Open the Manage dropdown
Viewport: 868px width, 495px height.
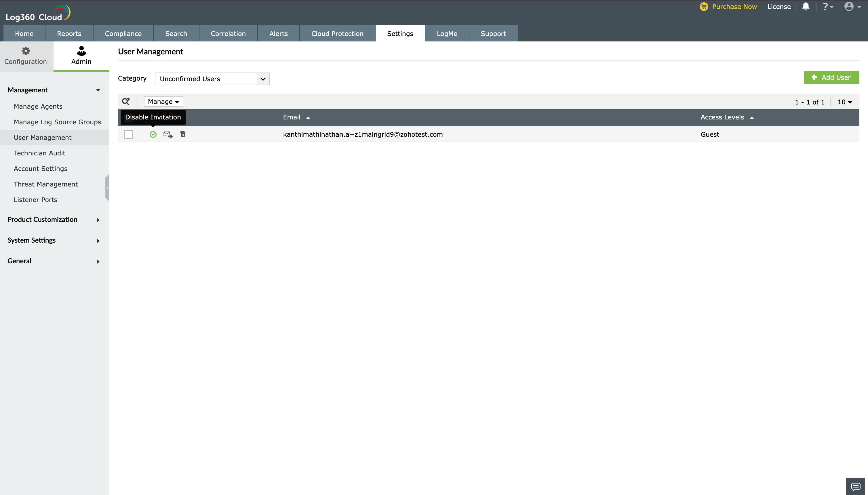pyautogui.click(x=163, y=102)
